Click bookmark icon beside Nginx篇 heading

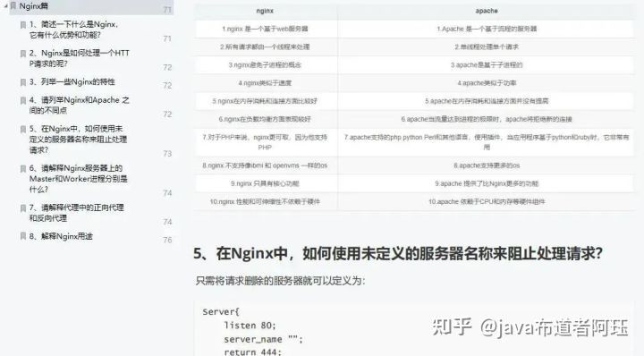[13, 6]
